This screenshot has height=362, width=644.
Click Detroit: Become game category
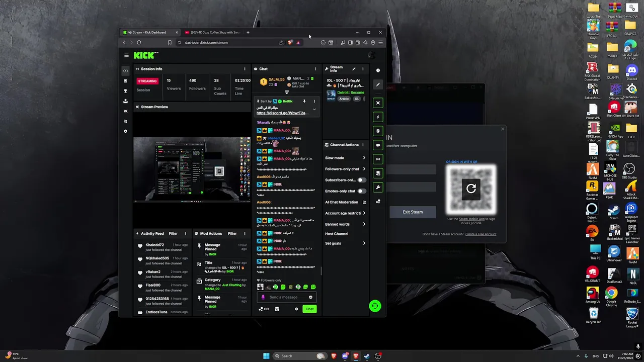(x=350, y=93)
